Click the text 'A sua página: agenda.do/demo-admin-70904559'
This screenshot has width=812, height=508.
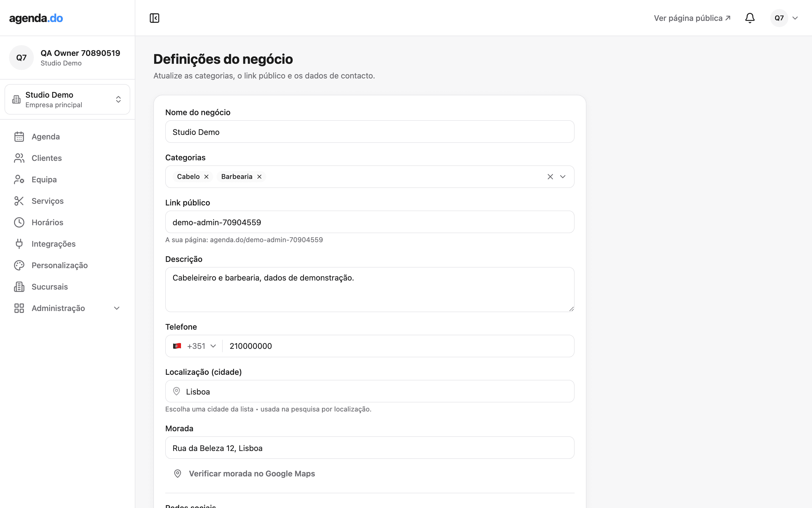coord(244,240)
